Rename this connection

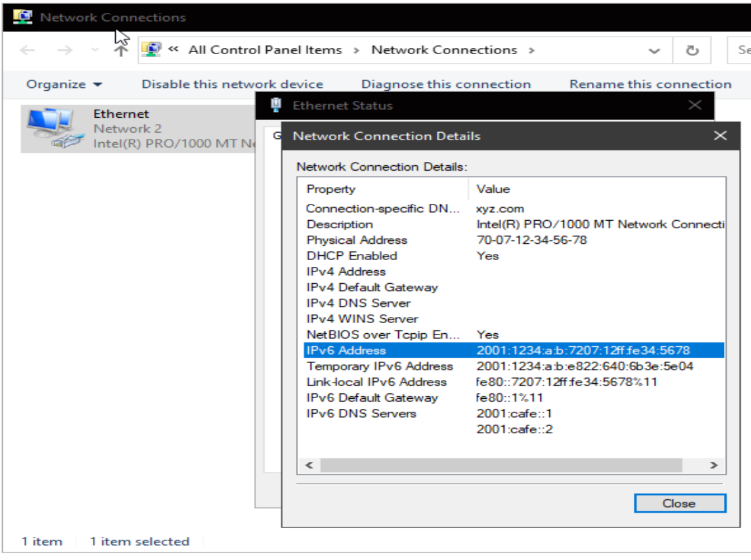coord(651,84)
